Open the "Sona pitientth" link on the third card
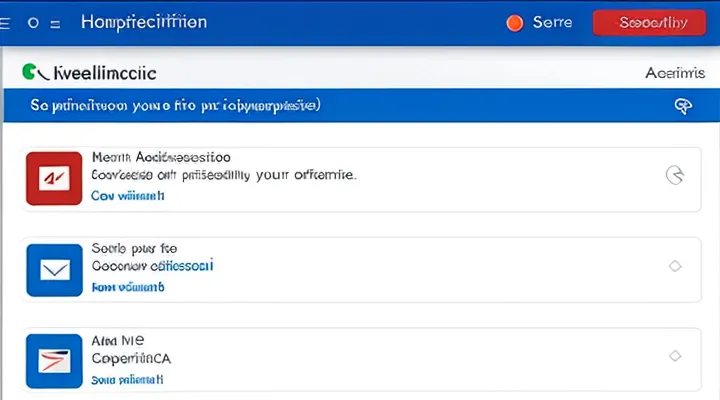Viewport: 720px width, 400px height. coord(127,380)
